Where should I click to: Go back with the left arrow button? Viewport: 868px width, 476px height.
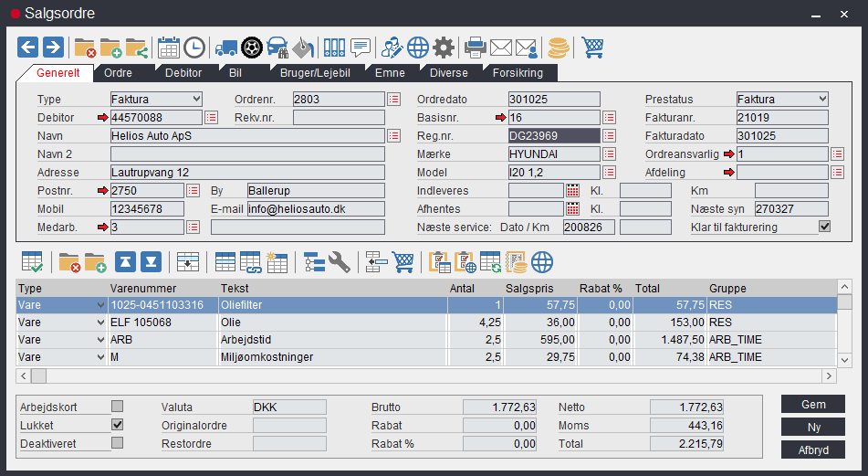click(x=28, y=47)
